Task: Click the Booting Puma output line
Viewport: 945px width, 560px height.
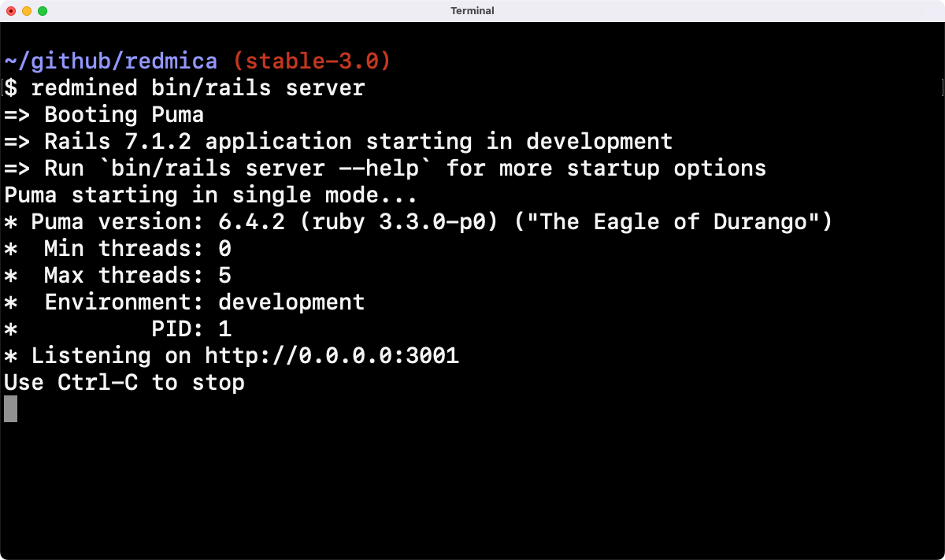Action: 124,115
